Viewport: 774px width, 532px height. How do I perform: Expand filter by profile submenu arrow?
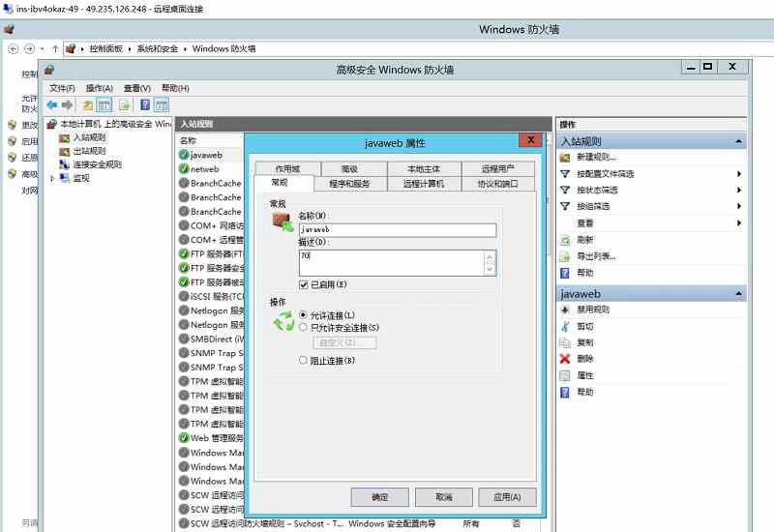pyautogui.click(x=739, y=174)
